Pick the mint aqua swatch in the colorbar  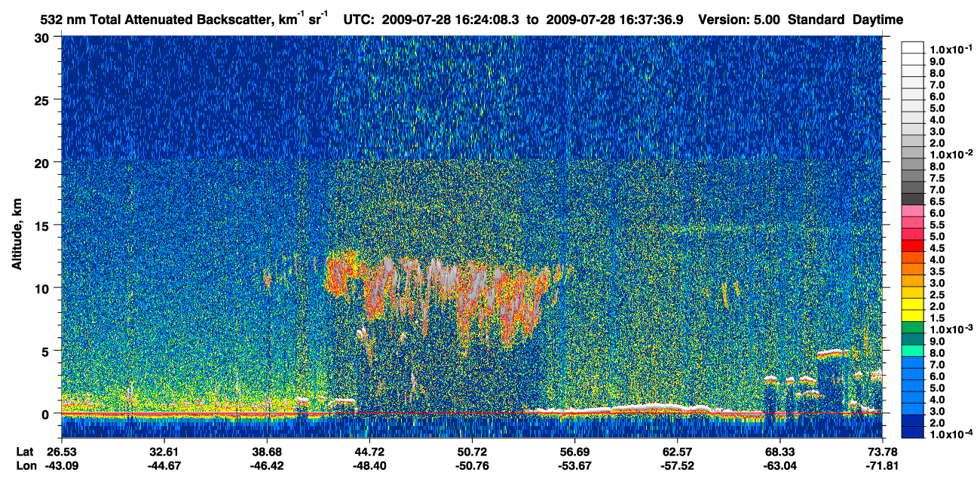pyautogui.click(x=912, y=351)
